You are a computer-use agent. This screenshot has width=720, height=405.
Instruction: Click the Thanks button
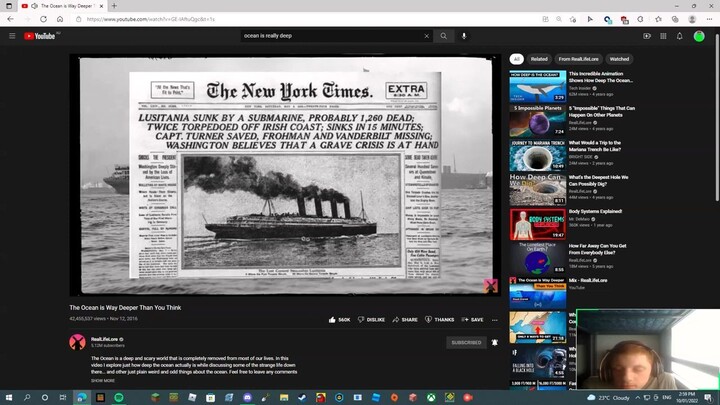click(x=439, y=320)
